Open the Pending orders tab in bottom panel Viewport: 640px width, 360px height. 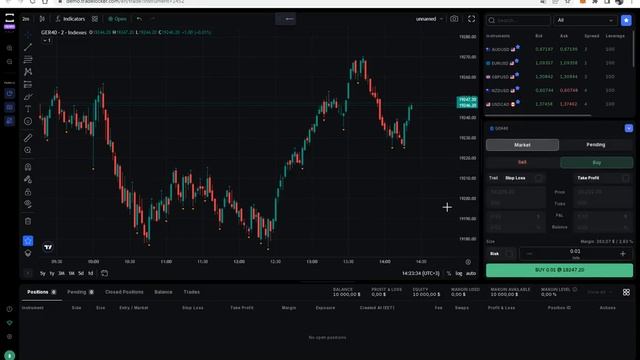click(80, 292)
